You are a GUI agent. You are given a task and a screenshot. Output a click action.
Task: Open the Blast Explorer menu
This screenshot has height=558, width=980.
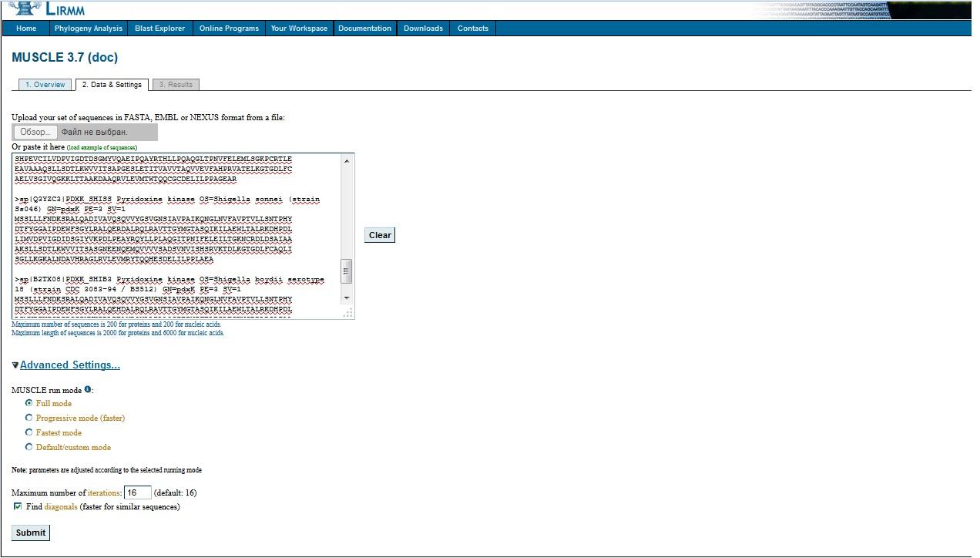pos(159,29)
